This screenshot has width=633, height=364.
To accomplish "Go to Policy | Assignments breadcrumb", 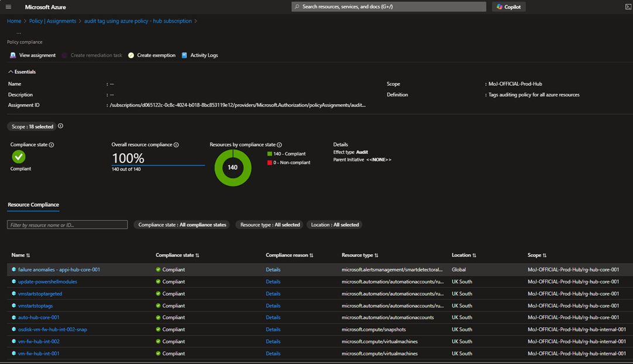I will point(53,21).
